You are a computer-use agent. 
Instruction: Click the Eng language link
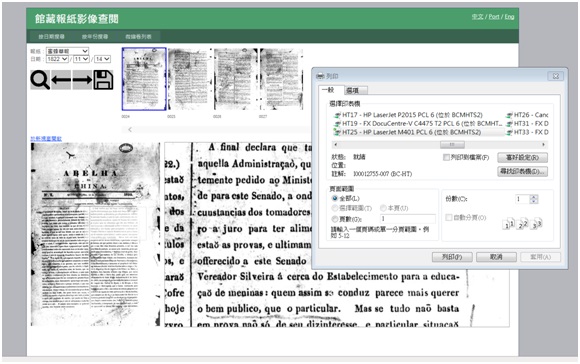509,17
